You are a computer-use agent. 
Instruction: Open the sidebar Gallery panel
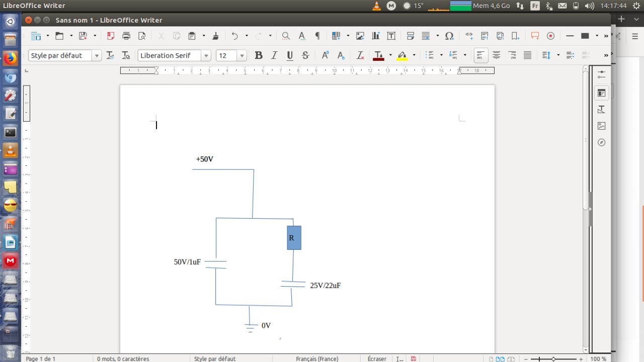(x=601, y=126)
